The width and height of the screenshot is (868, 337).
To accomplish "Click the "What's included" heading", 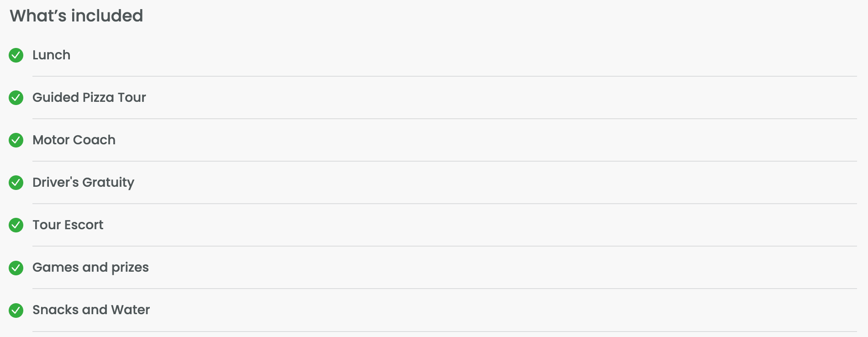I will pos(76,16).
